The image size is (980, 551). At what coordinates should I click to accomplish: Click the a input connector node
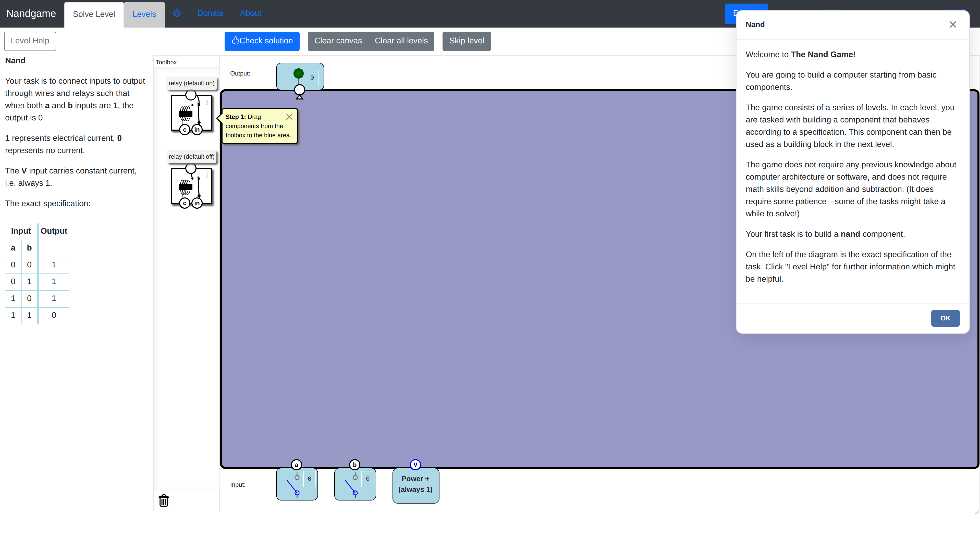coord(296,465)
